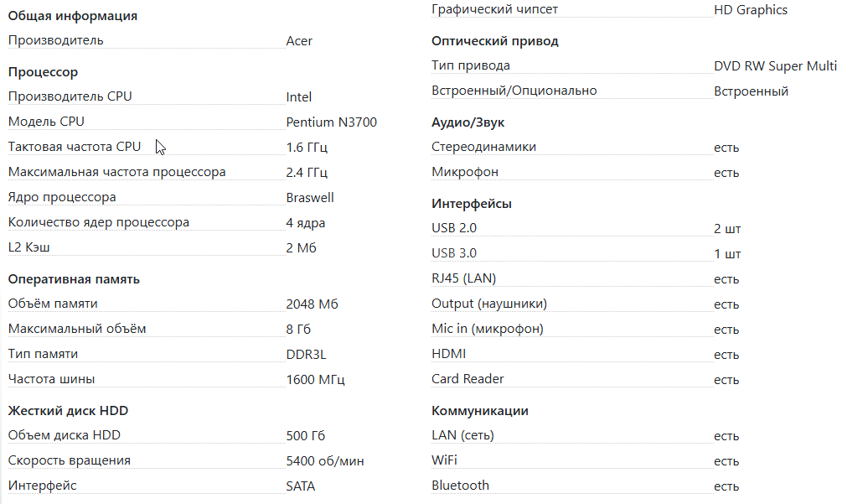Click the SATA interface value

pyautogui.click(x=301, y=486)
